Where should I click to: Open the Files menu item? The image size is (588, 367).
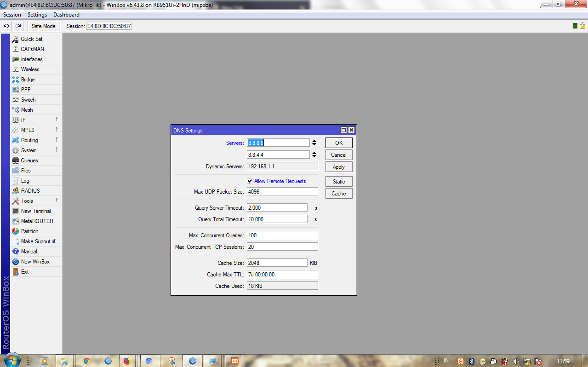36,171
